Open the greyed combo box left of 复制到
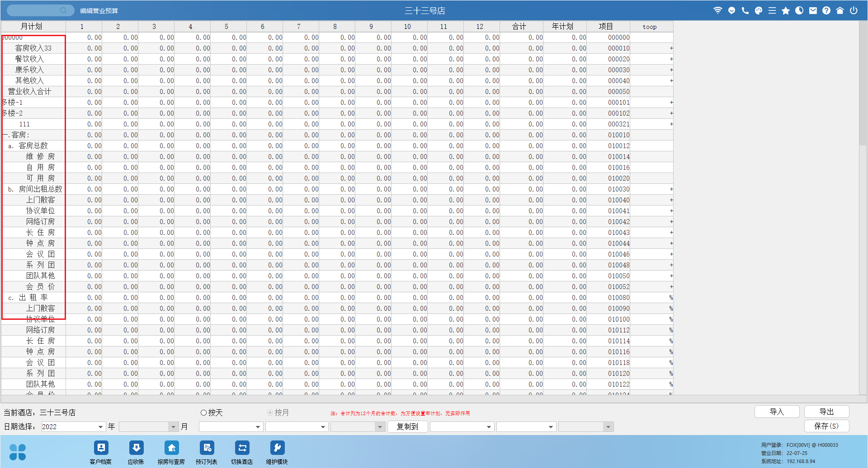The height and width of the screenshot is (468, 868). pyautogui.click(x=358, y=427)
